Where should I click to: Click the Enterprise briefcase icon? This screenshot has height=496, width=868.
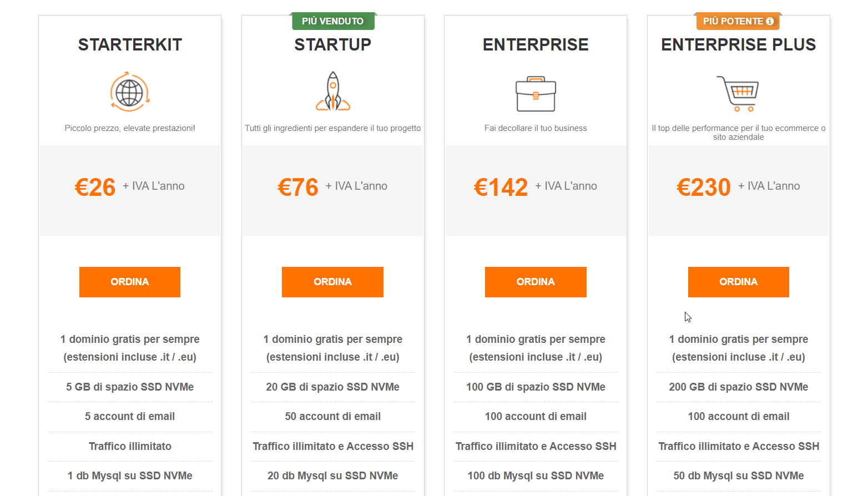pos(536,94)
